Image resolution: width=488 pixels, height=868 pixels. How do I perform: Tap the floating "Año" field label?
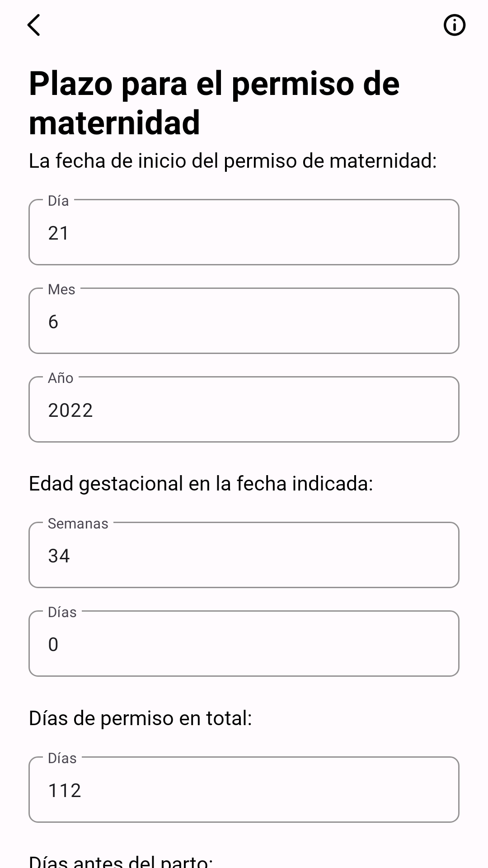pyautogui.click(x=61, y=378)
